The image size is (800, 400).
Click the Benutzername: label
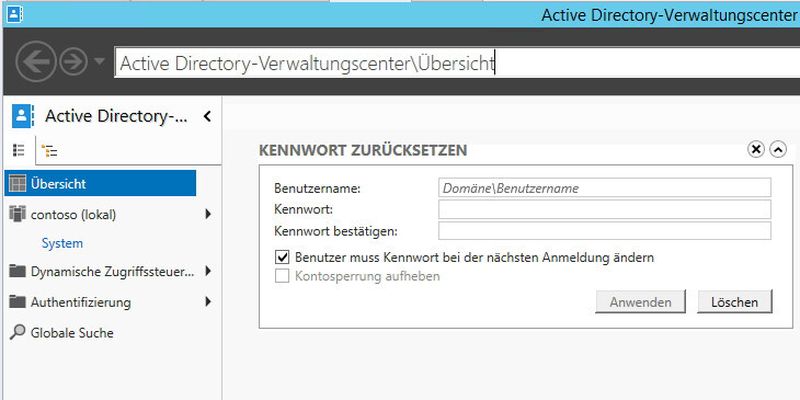(317, 188)
